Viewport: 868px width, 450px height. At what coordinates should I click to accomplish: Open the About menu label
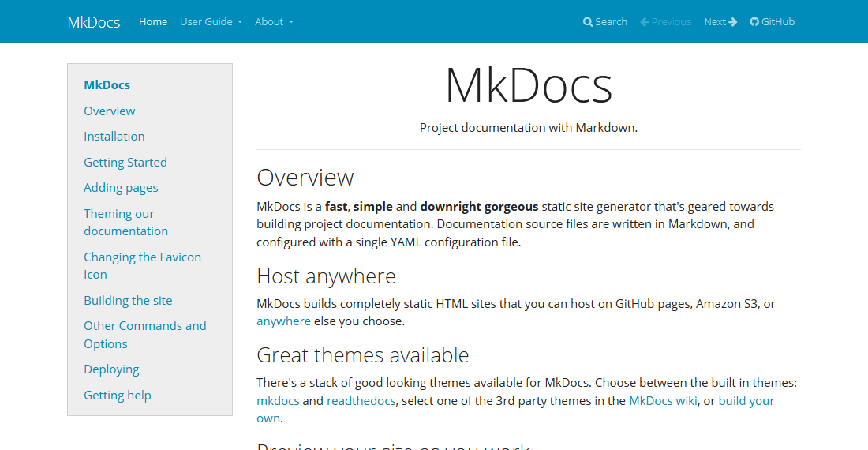coord(269,21)
